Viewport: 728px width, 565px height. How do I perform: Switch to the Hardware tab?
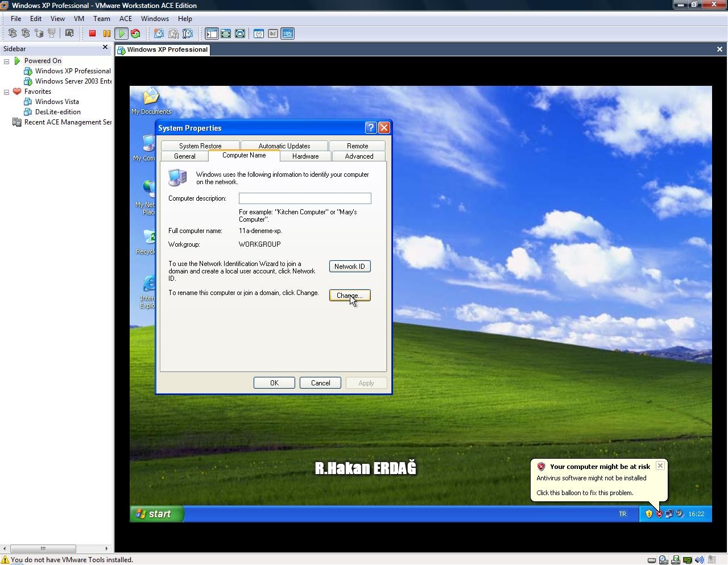click(x=305, y=156)
